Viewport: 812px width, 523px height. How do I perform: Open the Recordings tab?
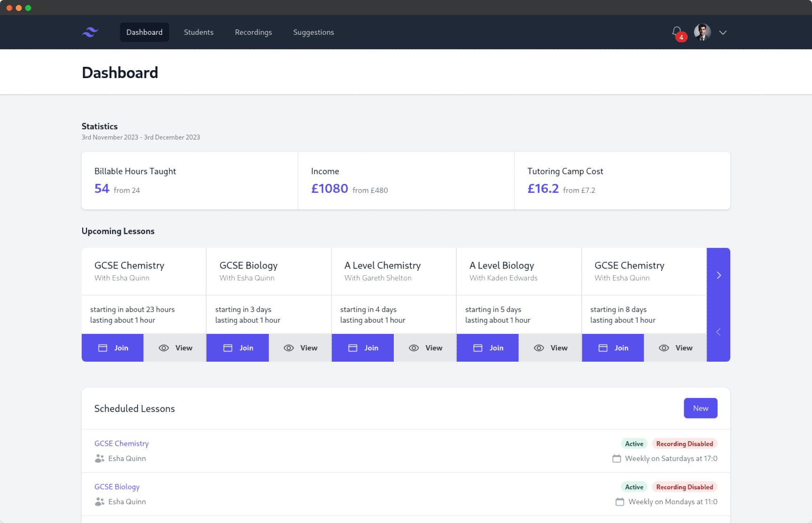(x=253, y=32)
